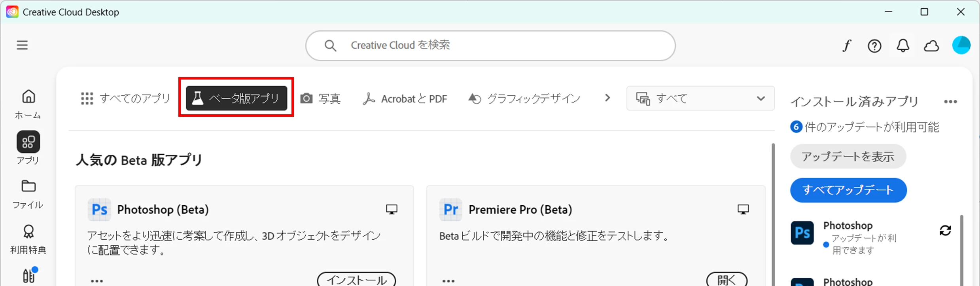Image resolution: width=980 pixels, height=286 pixels.
Task: Minimize the Creative Cloud Desktop window
Action: point(889,12)
